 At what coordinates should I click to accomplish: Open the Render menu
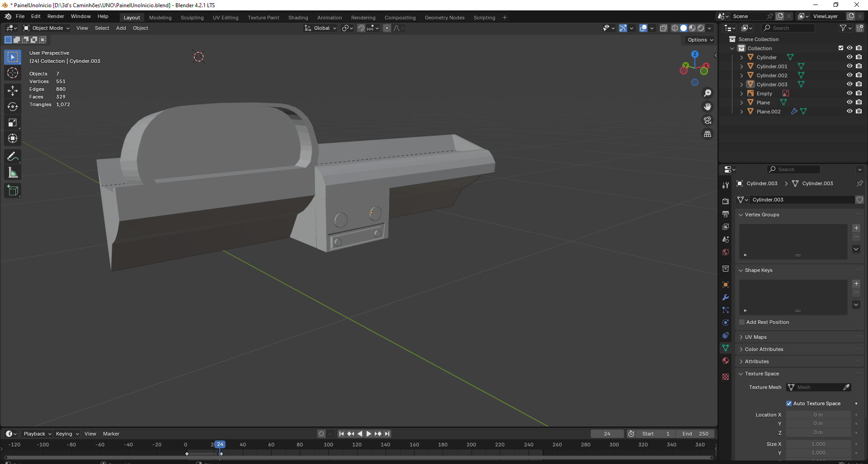pos(56,16)
